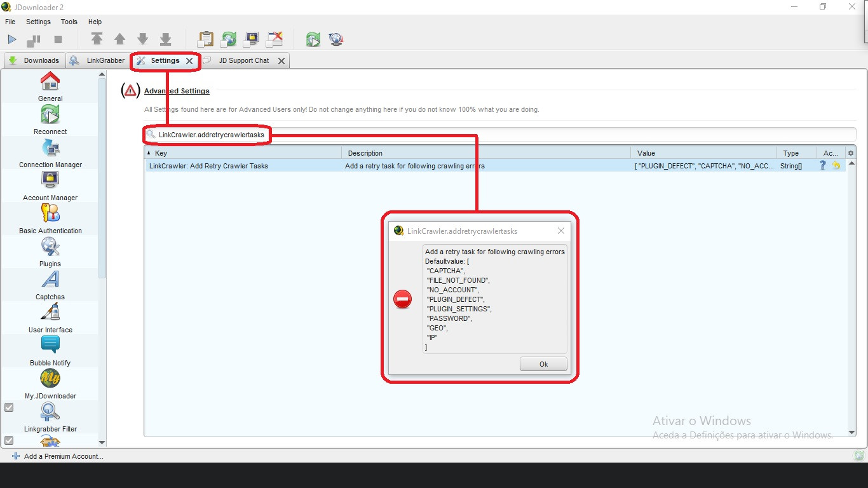Sort table by Description column header
The height and width of the screenshot is (488, 868).
(486, 153)
